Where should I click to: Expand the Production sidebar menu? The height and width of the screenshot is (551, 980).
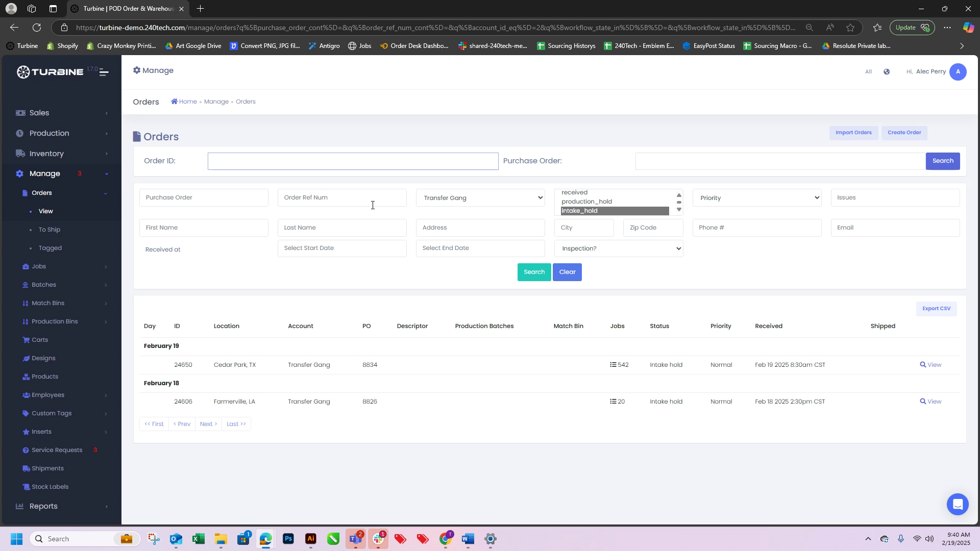pos(49,133)
